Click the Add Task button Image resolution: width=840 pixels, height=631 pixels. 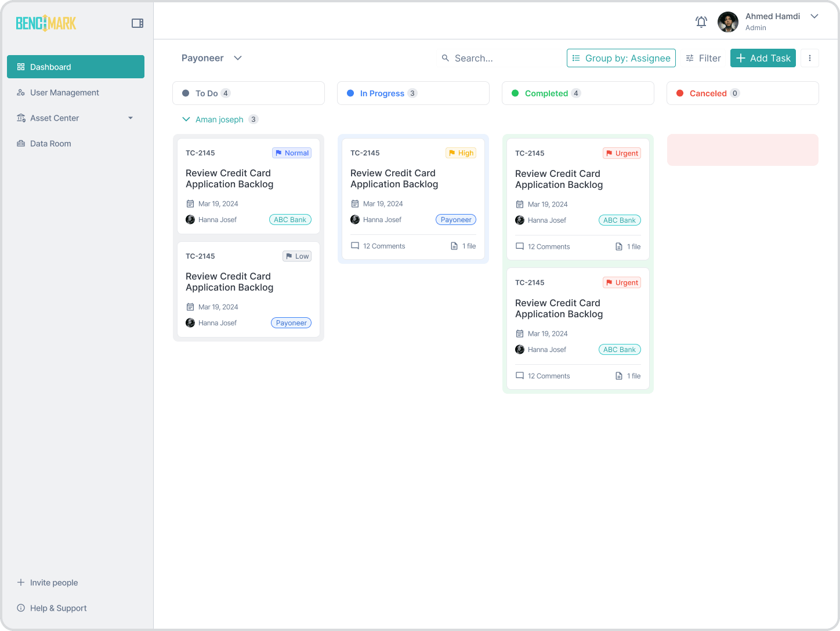point(763,58)
